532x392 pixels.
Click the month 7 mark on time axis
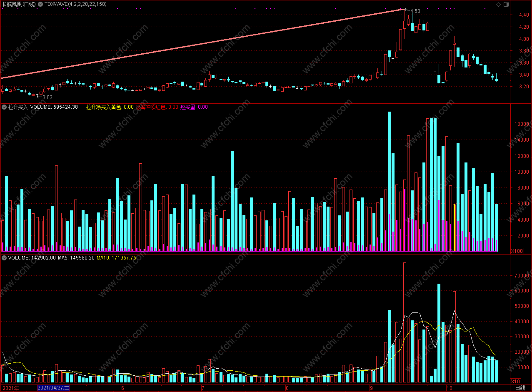pos(203,388)
